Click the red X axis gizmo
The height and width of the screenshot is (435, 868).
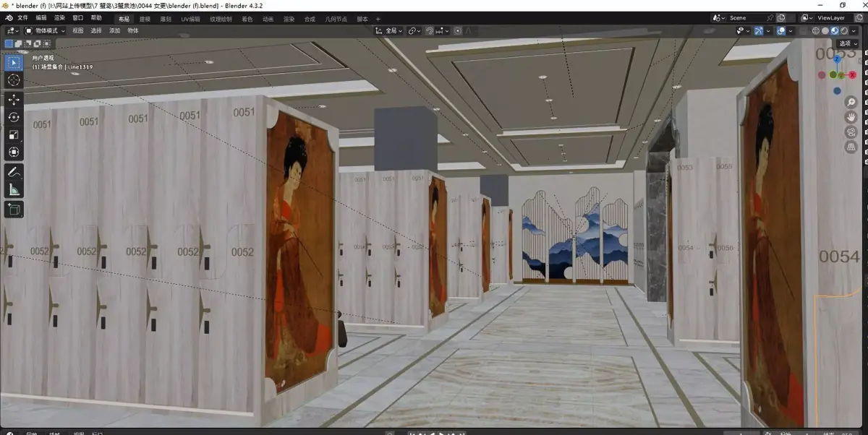tap(854, 74)
